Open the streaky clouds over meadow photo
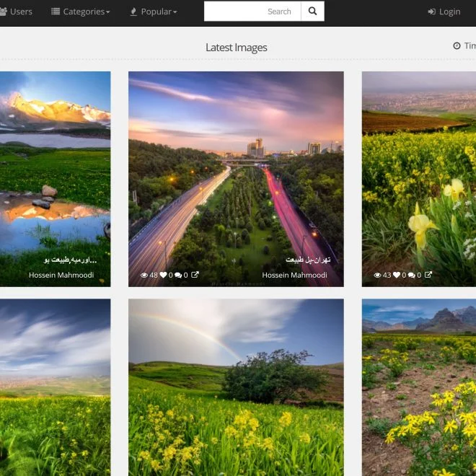Screen dimensions: 476x476 [x=56, y=387]
